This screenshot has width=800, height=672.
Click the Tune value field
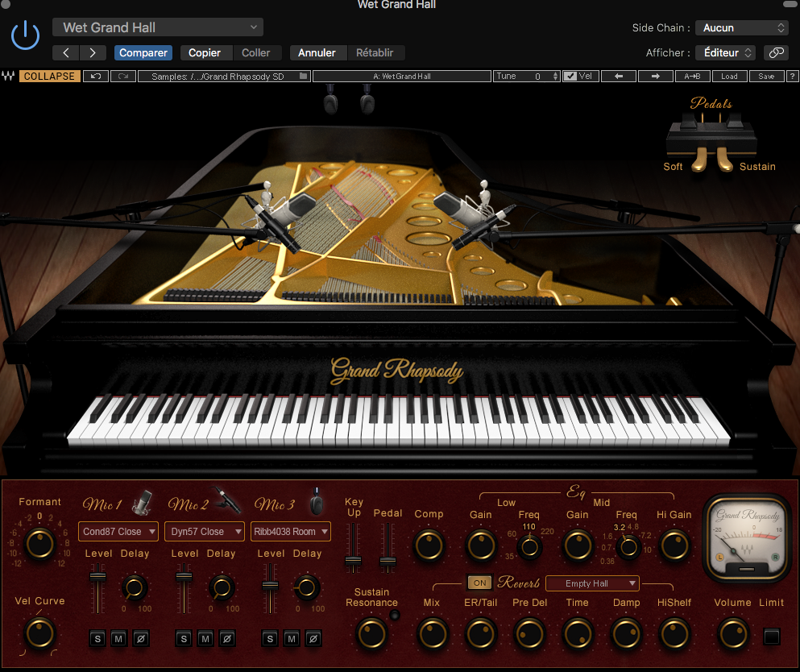[540, 76]
